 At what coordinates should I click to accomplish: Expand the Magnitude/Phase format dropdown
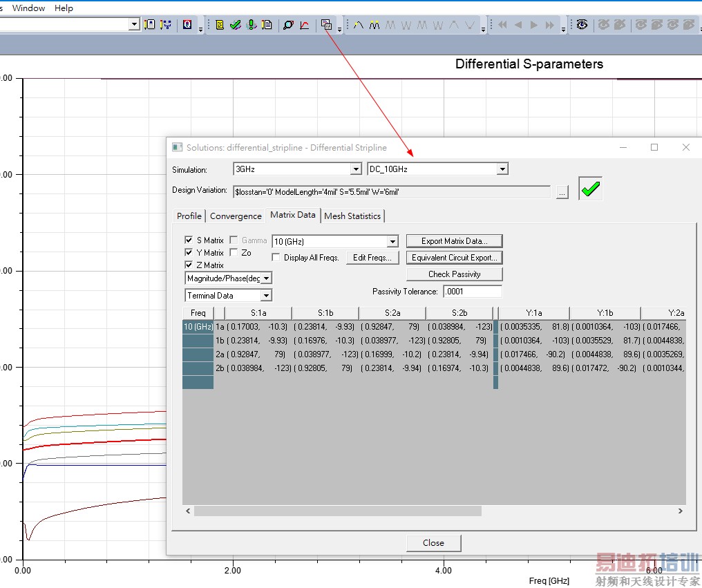coord(266,278)
